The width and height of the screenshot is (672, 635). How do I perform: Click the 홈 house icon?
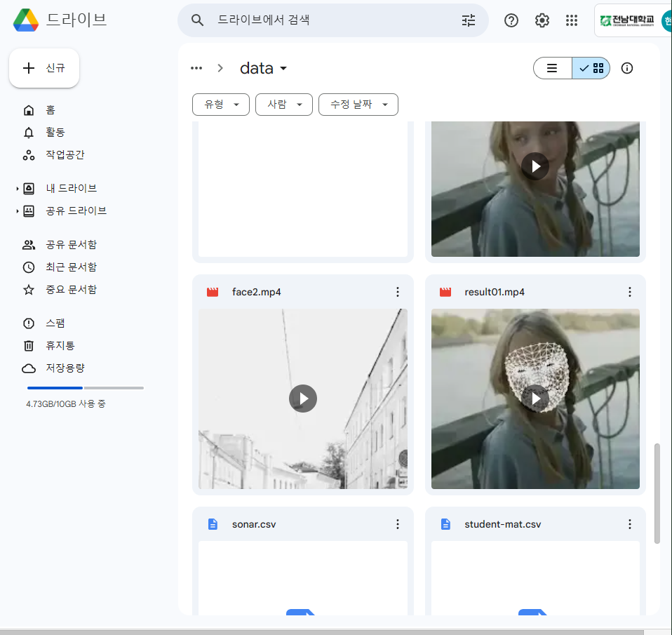pos(29,110)
